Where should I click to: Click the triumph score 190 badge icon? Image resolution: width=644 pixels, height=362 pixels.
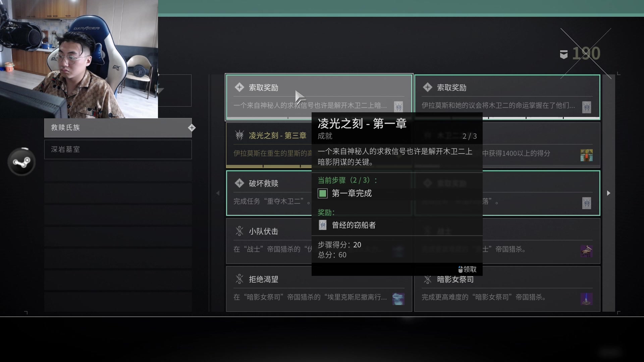(x=564, y=54)
